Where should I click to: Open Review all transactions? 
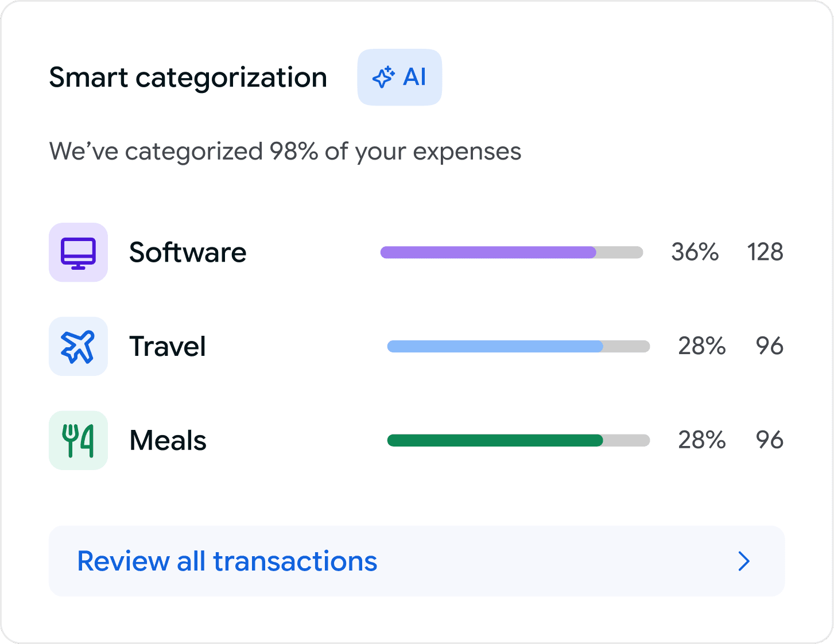[x=417, y=561]
